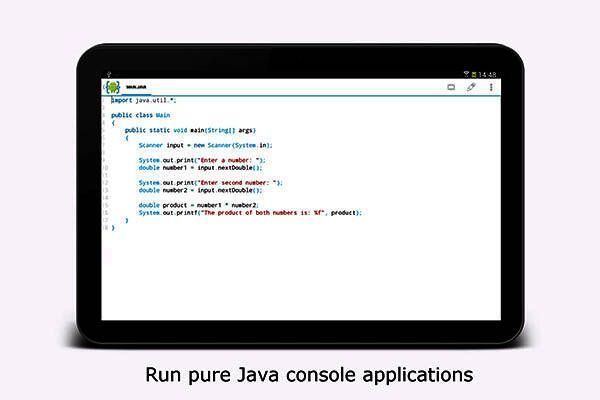The image size is (600, 400).
Task: Open the overflow menu with three dots
Action: [491, 87]
